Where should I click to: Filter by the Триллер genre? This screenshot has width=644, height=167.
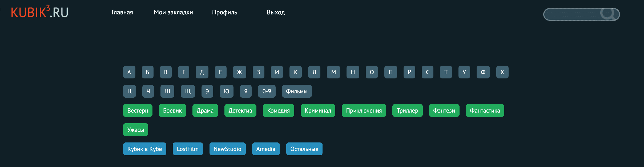tap(407, 110)
